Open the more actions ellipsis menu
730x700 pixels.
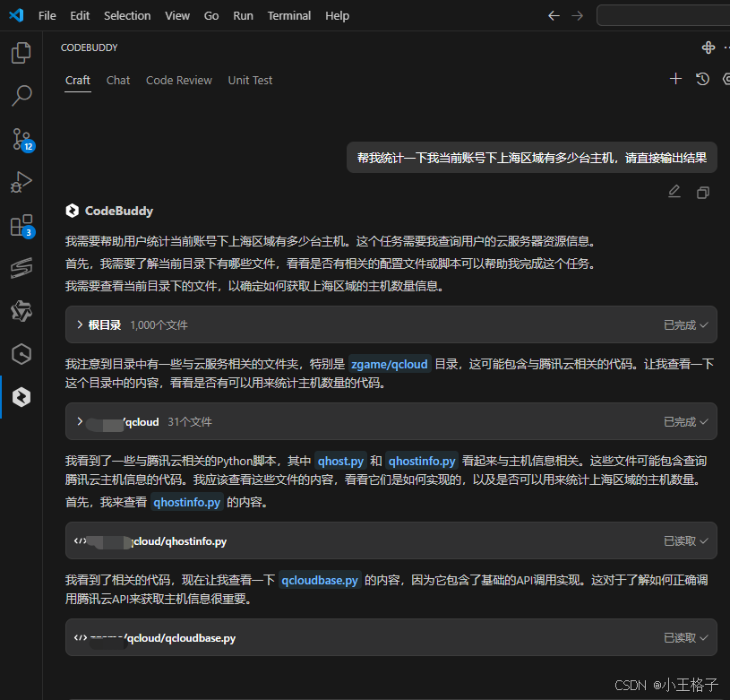click(x=726, y=47)
